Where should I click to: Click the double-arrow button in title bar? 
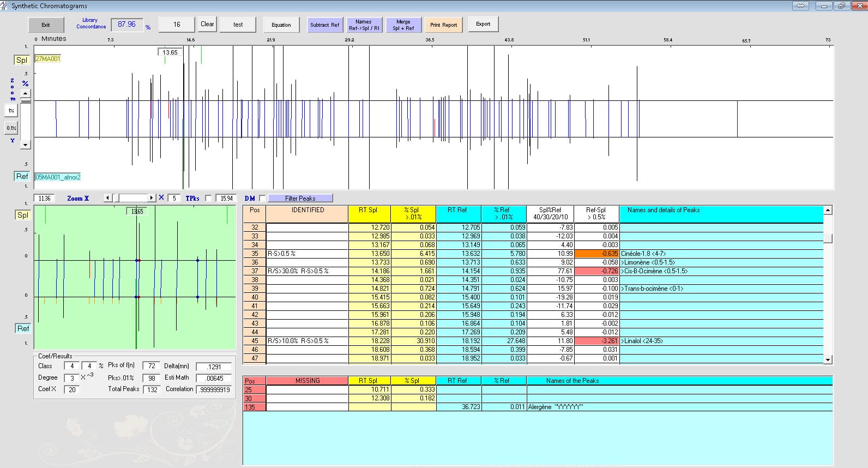801,5
